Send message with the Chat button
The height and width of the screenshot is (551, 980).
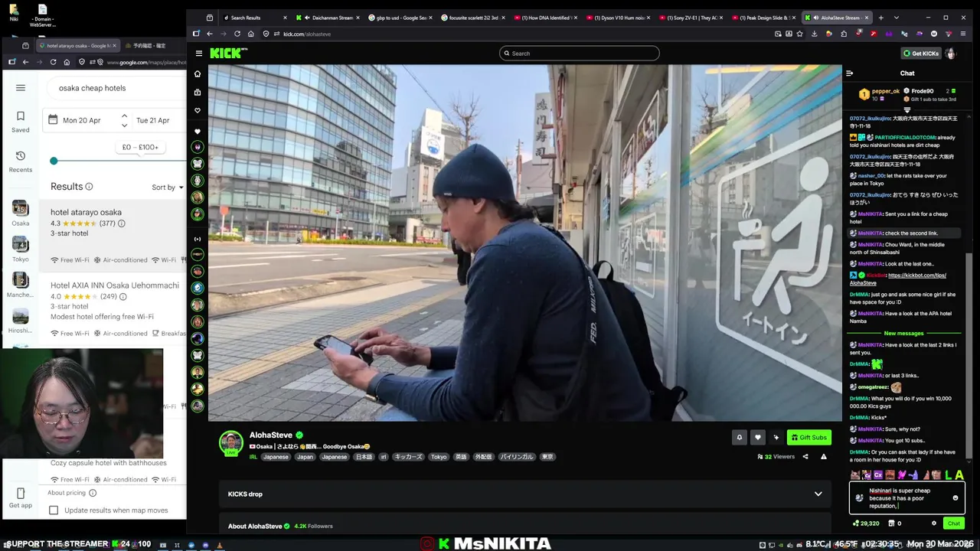click(x=953, y=523)
